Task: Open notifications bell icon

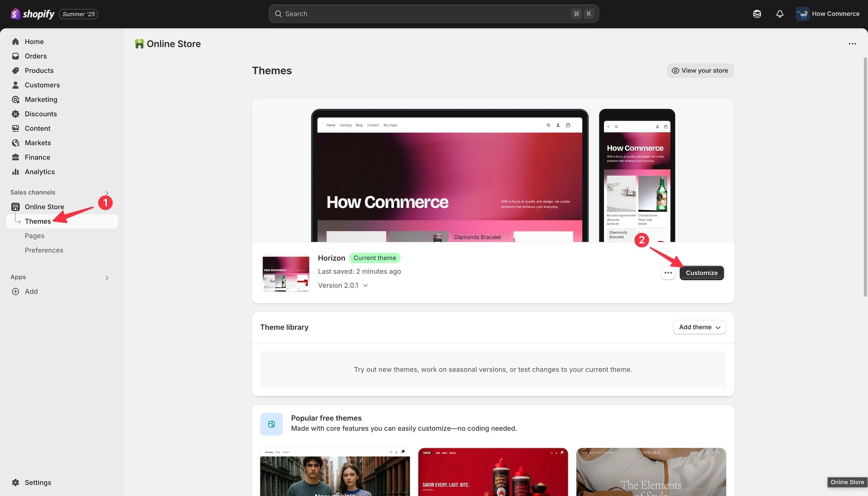Action: pos(780,14)
